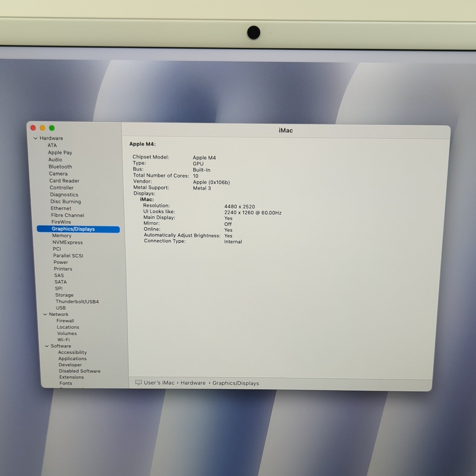
Task: Select Volumes under Network
Action: (67, 334)
